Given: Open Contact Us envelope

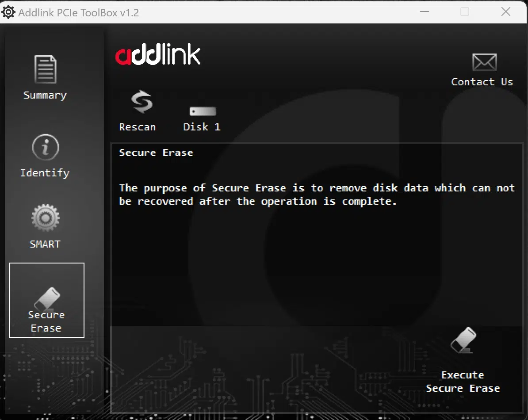Looking at the screenshot, I should pyautogui.click(x=482, y=70).
